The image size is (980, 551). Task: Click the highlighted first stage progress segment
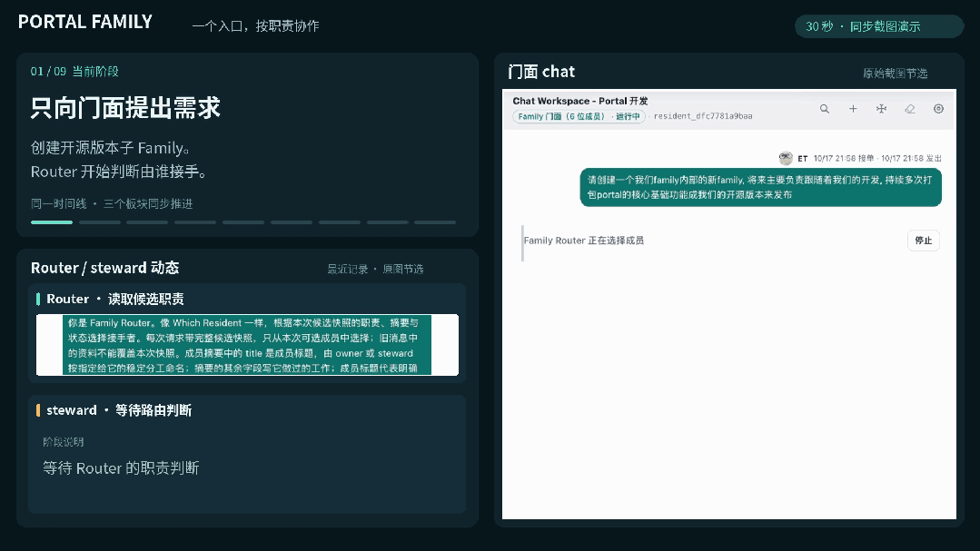tap(52, 221)
